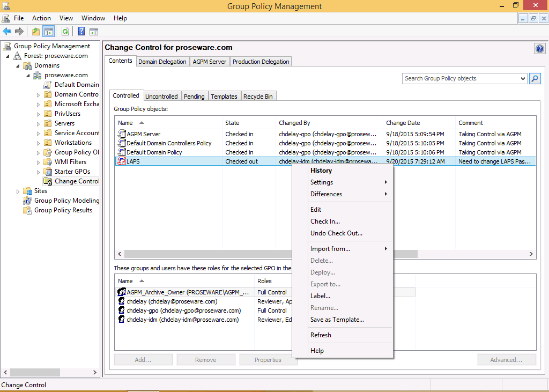
Task: Click the search magnifier button
Action: [x=535, y=78]
